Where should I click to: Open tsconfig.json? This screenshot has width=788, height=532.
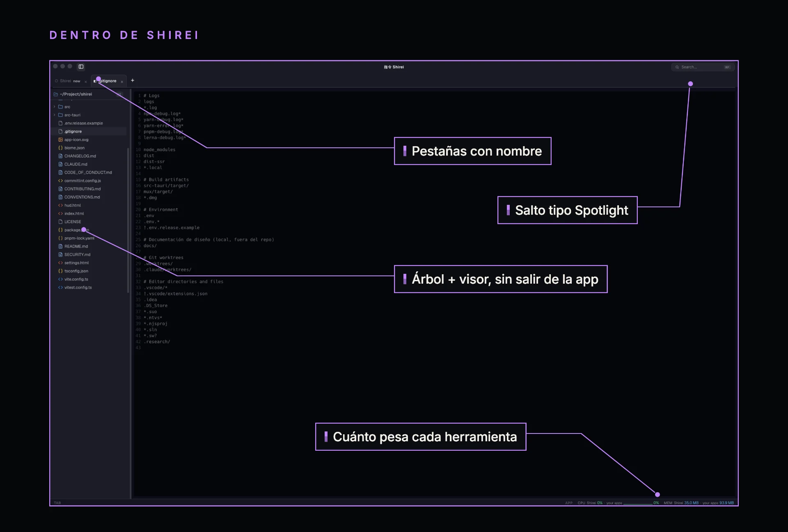tap(76, 271)
